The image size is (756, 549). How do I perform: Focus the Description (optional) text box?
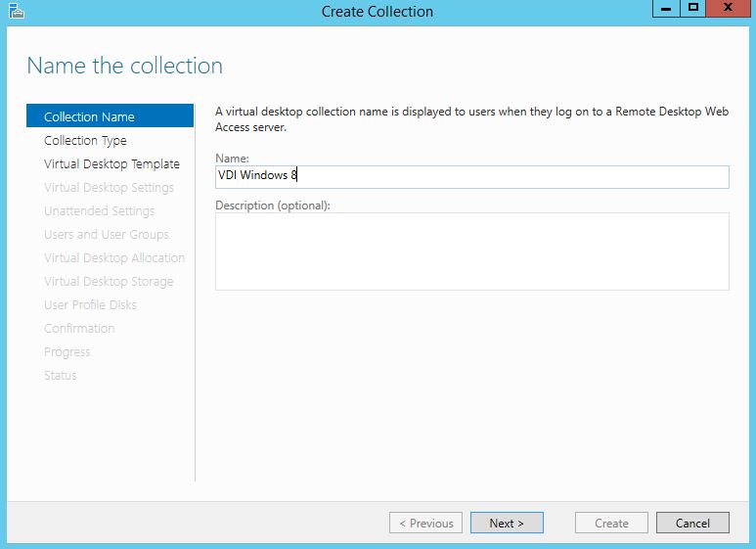click(471, 251)
